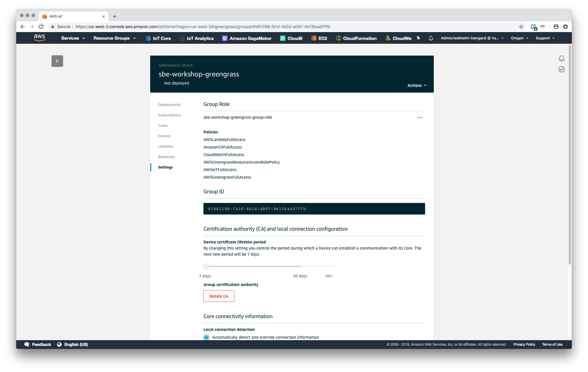The image size is (588, 372).
Task: Click AWSLambdaFullAccess policy
Action: (224, 140)
